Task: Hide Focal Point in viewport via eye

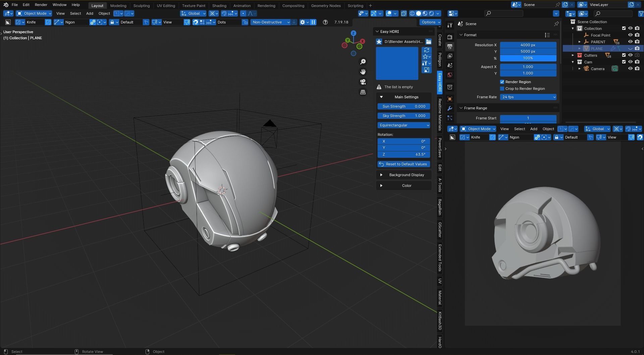Action: pyautogui.click(x=630, y=35)
